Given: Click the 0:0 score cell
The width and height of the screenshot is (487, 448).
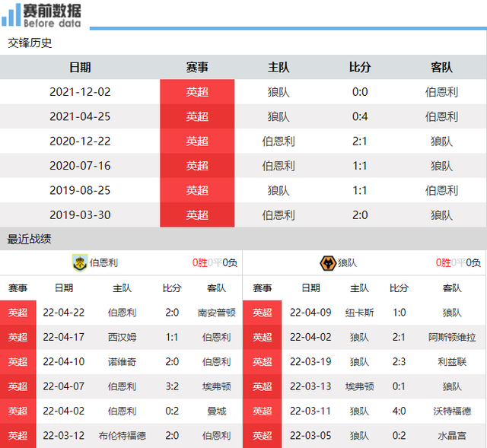Looking at the screenshot, I should click(360, 92).
